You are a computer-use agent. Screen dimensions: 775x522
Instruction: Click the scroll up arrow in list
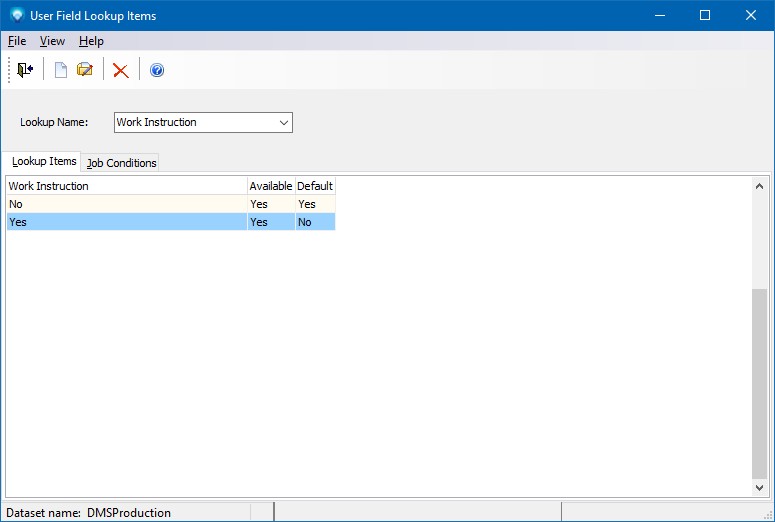click(760, 186)
